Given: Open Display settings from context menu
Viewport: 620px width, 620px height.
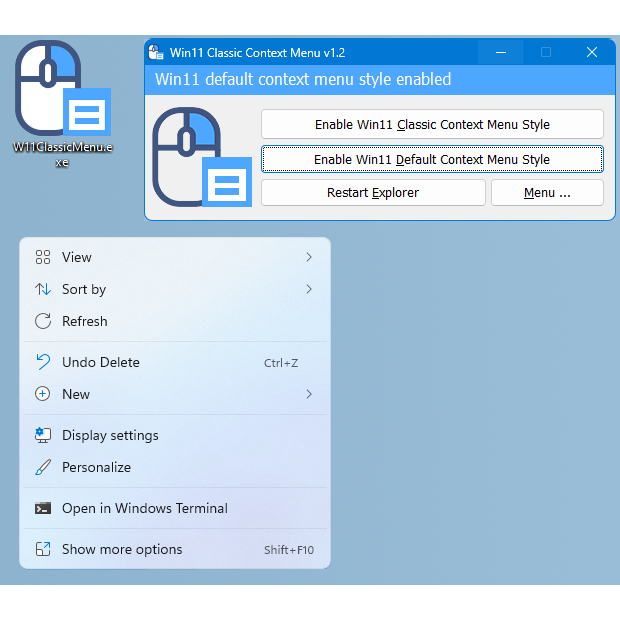Looking at the screenshot, I should coord(175,435).
